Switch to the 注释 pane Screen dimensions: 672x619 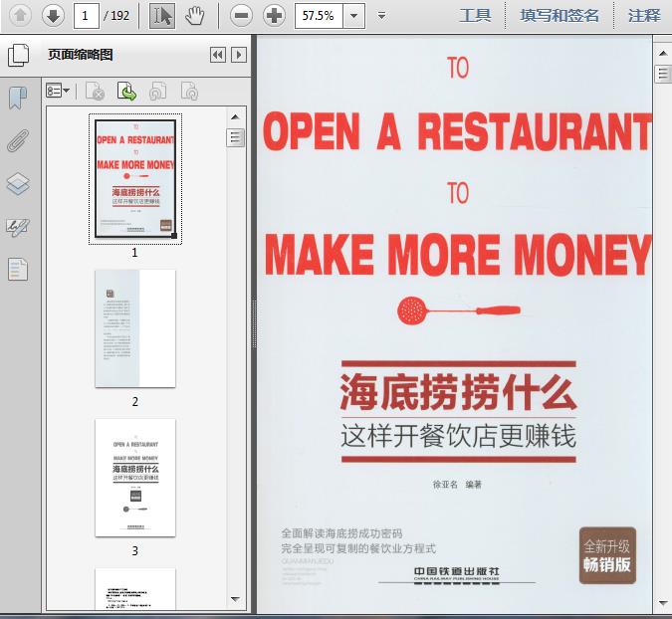(x=644, y=15)
